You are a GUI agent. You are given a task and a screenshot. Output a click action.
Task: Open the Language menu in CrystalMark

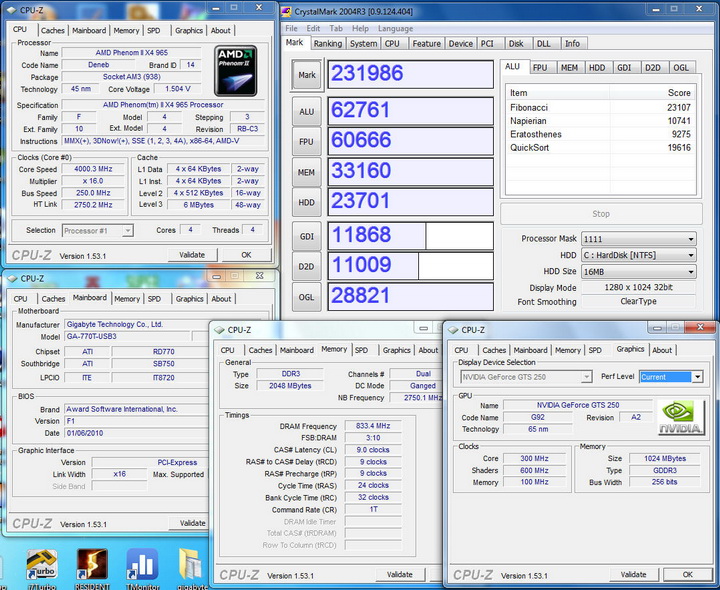pyautogui.click(x=395, y=28)
